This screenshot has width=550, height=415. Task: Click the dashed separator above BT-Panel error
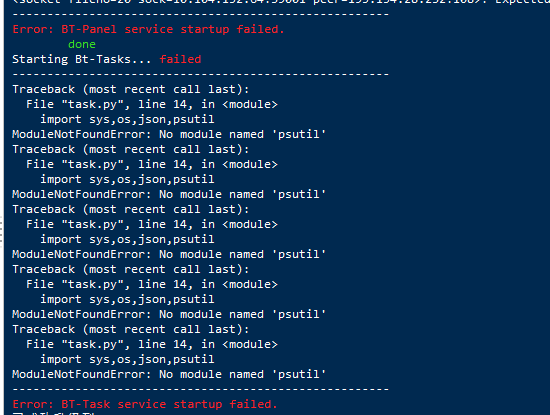click(x=201, y=14)
